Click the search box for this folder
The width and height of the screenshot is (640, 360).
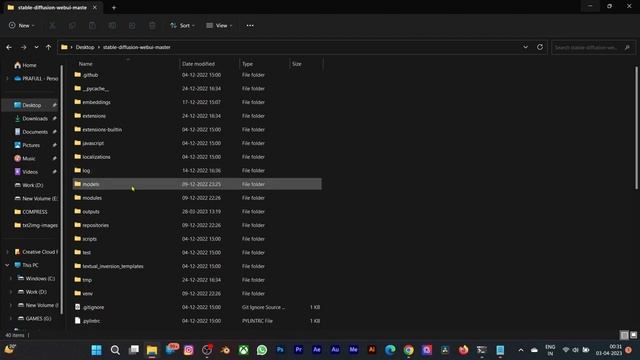(x=593, y=47)
